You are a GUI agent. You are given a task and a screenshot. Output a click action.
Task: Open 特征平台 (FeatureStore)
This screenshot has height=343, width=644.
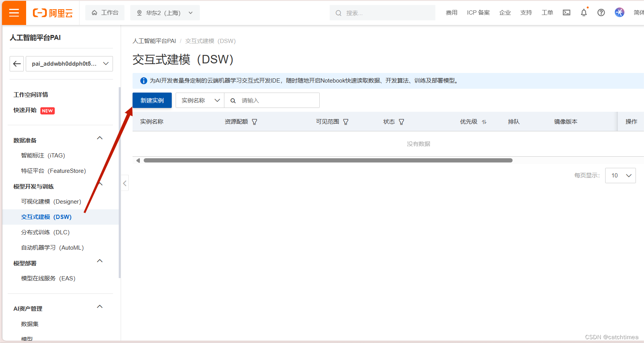pyautogui.click(x=53, y=171)
